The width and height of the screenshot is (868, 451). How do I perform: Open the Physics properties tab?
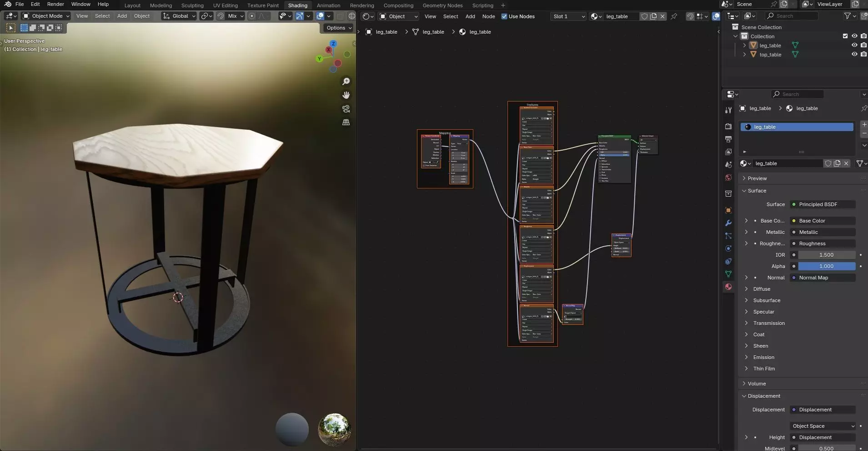pyautogui.click(x=728, y=248)
